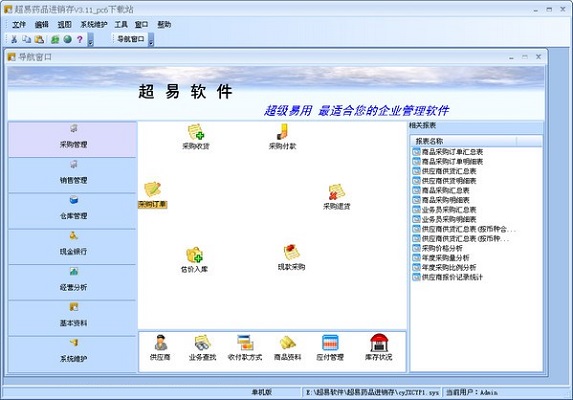Expand the toolbar options arrow beside 导航窗口
Viewport: 573px width, 400px height.
[x=151, y=39]
